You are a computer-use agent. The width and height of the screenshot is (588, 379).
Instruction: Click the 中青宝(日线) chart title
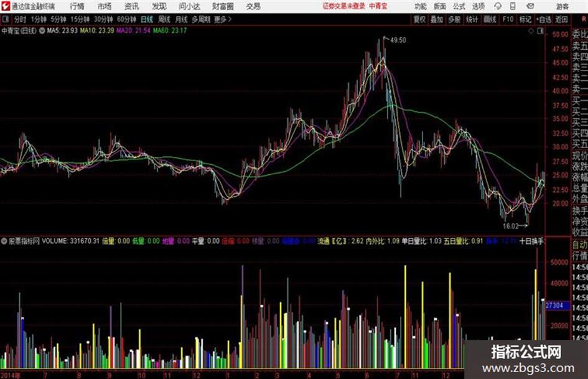(19, 30)
